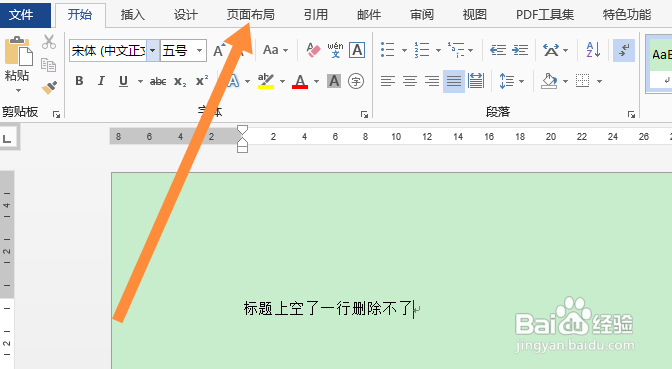672x369 pixels.
Task: Click the Paste clipboard icon
Action: tap(18, 51)
